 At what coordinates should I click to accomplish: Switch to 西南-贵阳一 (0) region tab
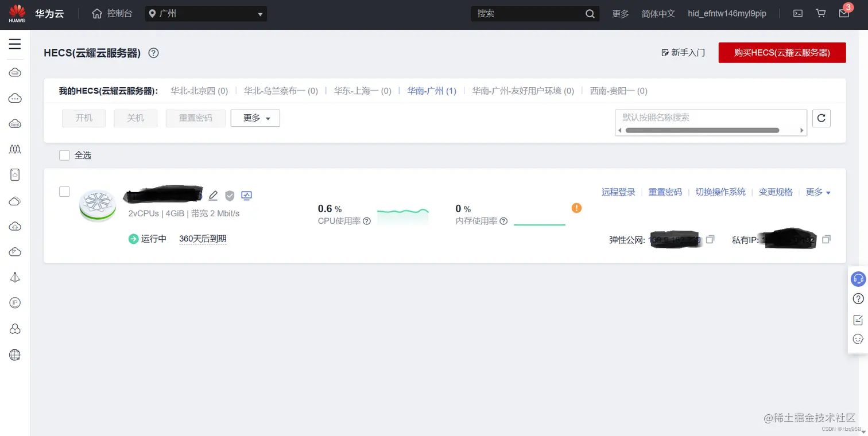[x=619, y=91]
